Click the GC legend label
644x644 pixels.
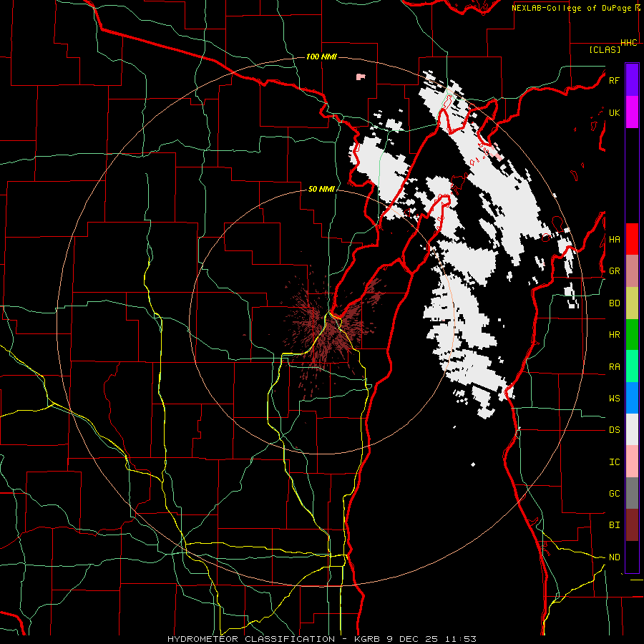(x=614, y=494)
